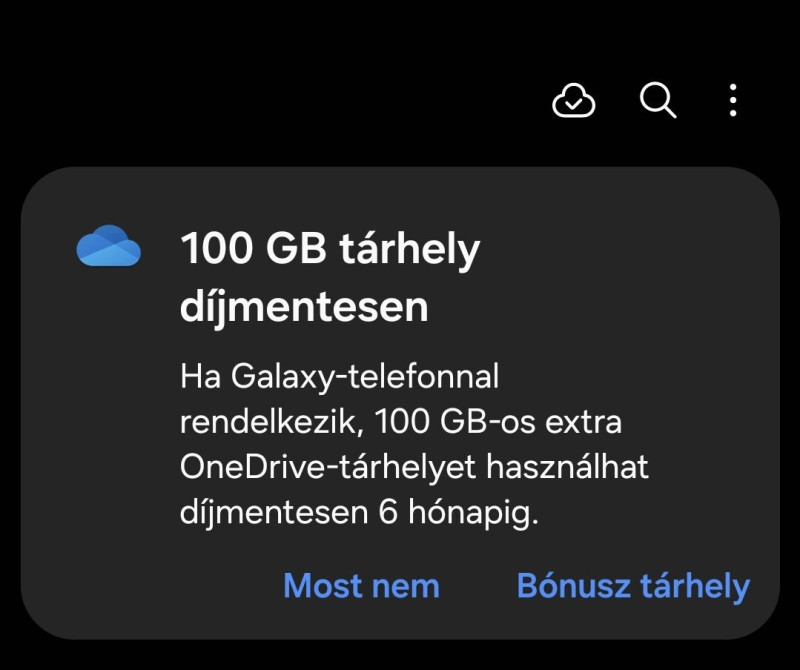Viewport: 800px width, 670px height.
Task: Click the 'Ha Galaxy-telefonnal' description line
Action: [x=339, y=377]
